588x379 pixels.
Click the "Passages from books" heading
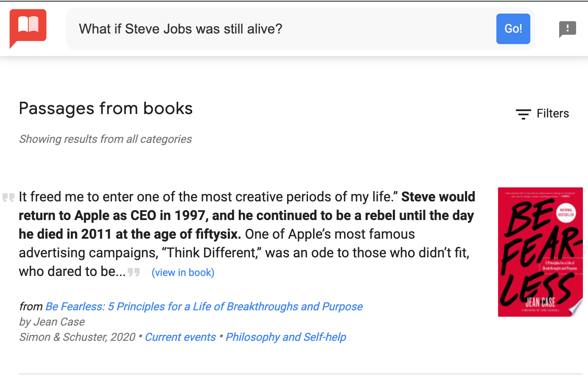tap(106, 109)
